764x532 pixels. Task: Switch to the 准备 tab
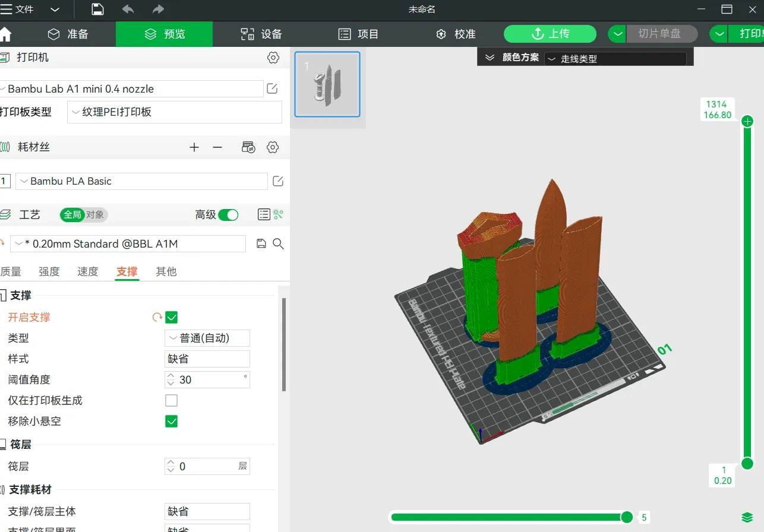[x=68, y=34]
